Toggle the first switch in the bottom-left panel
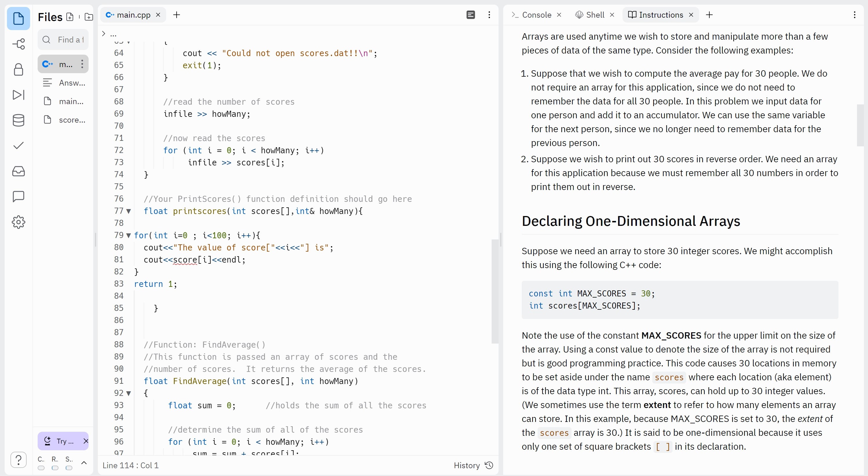868x476 pixels. tap(41, 468)
